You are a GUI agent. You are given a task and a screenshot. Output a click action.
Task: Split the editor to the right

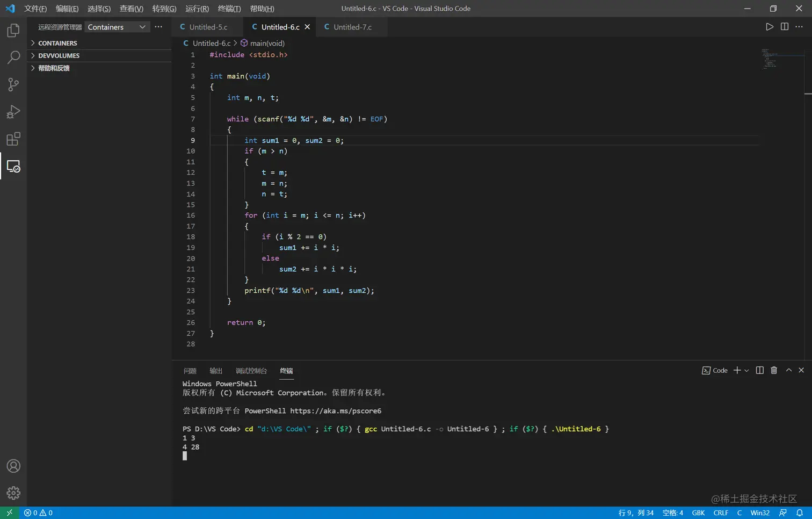click(785, 27)
